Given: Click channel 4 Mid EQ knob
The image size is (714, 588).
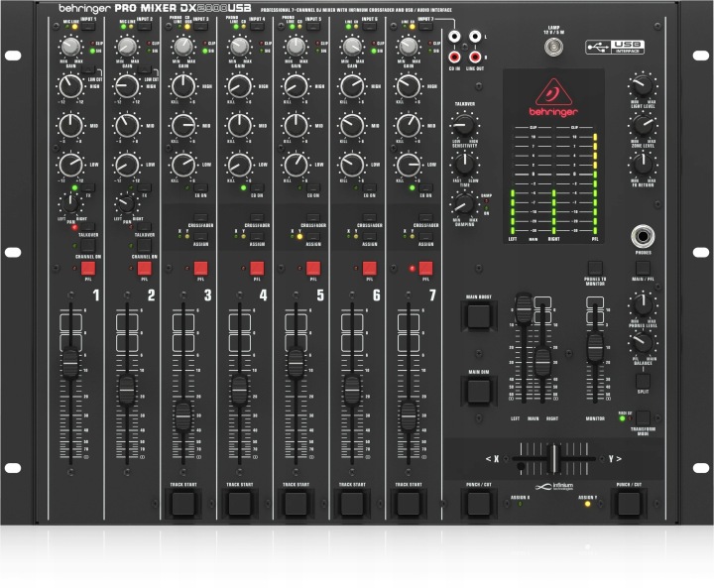Looking at the screenshot, I should [240, 126].
